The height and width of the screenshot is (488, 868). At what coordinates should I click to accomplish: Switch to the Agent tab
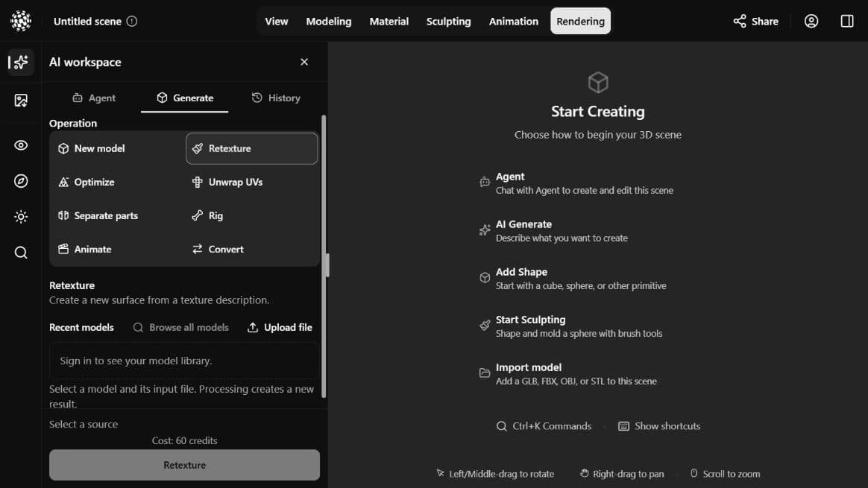pos(94,98)
